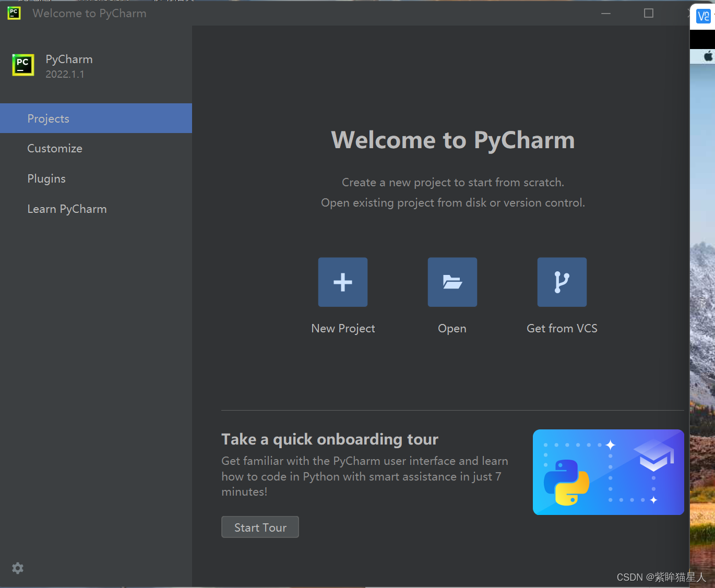This screenshot has height=588, width=715.
Task: Go to the Learn PyCharm tab
Action: tap(96, 209)
